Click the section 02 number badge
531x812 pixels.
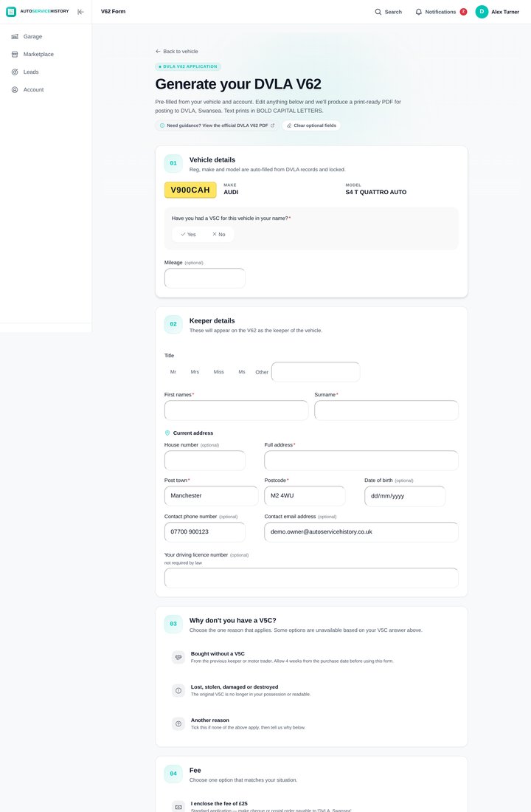tap(173, 324)
